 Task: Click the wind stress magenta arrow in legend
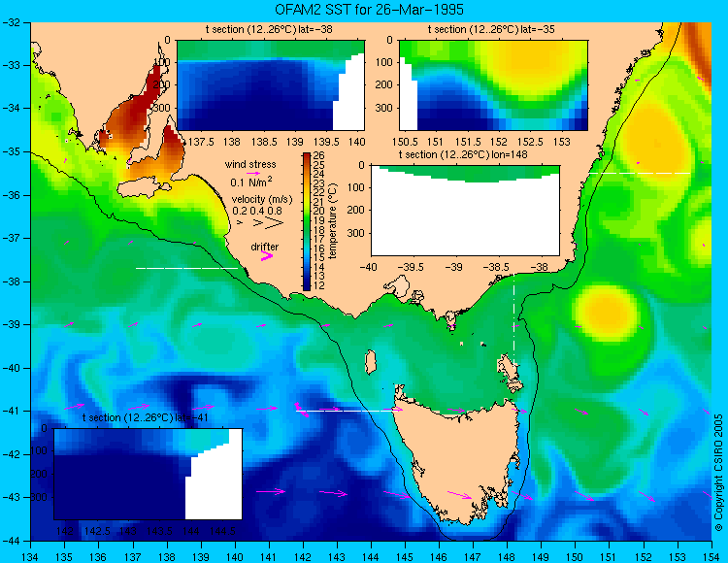coord(252,173)
